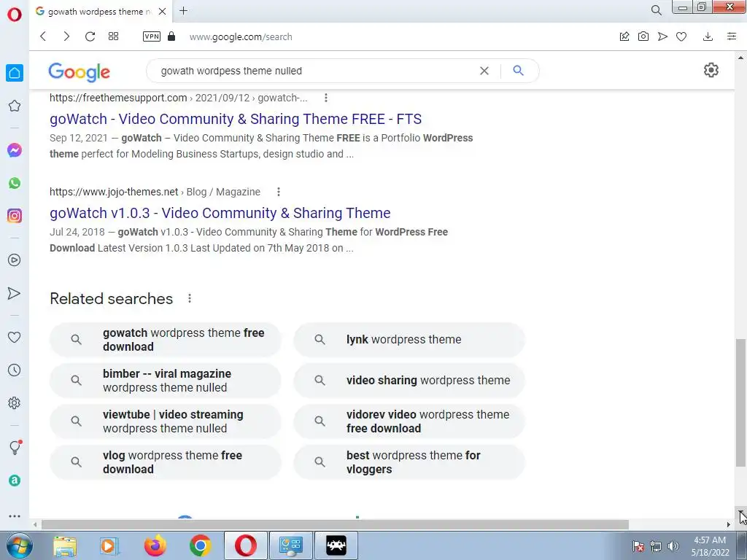Open Google quick settings gear
The image size is (747, 560).
[711, 70]
